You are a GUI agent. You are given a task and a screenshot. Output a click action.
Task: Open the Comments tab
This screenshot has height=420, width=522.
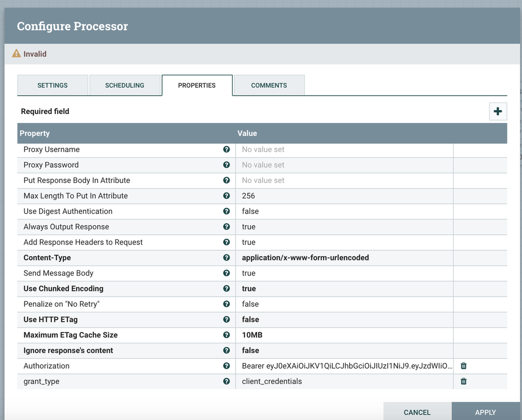(x=269, y=85)
